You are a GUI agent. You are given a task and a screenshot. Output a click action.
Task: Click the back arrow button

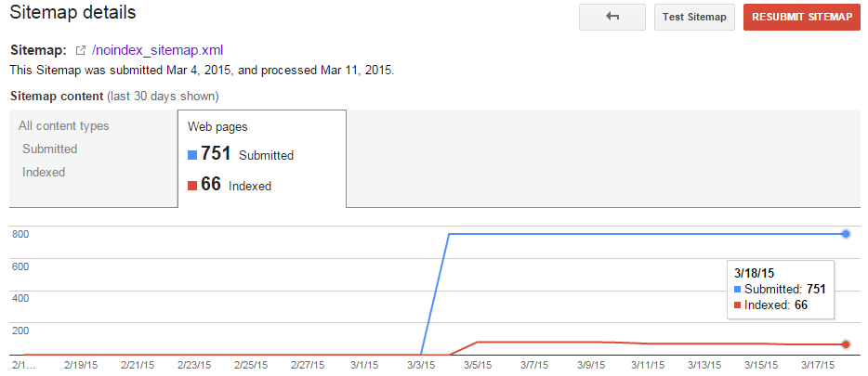point(612,17)
